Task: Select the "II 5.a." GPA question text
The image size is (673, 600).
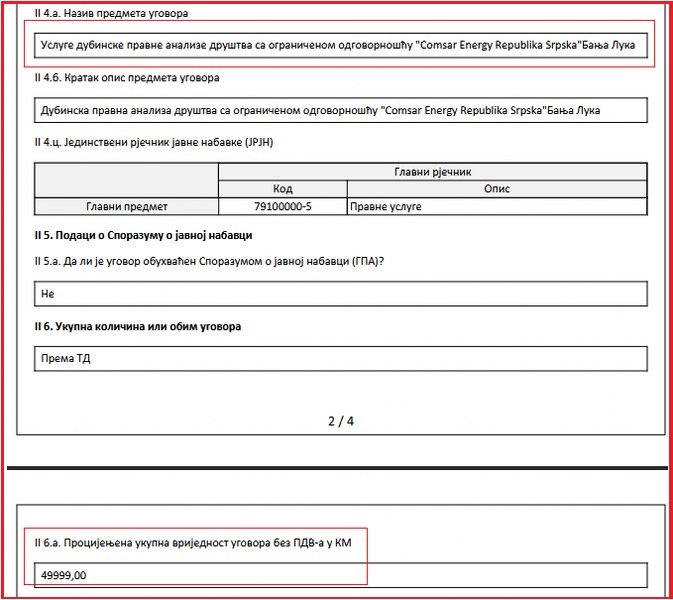Action: 209,261
